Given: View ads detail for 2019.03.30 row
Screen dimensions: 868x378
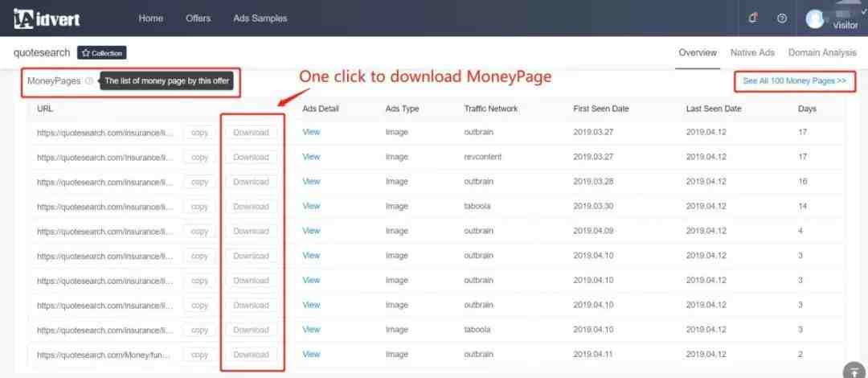Looking at the screenshot, I should pos(311,206).
